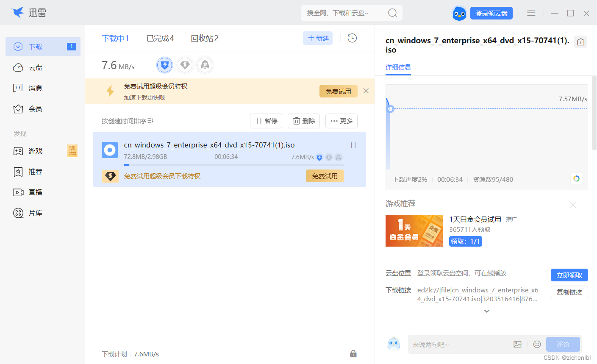The image size is (597, 364).
Task: Click the speed graph marker dot
Action: 391,109
